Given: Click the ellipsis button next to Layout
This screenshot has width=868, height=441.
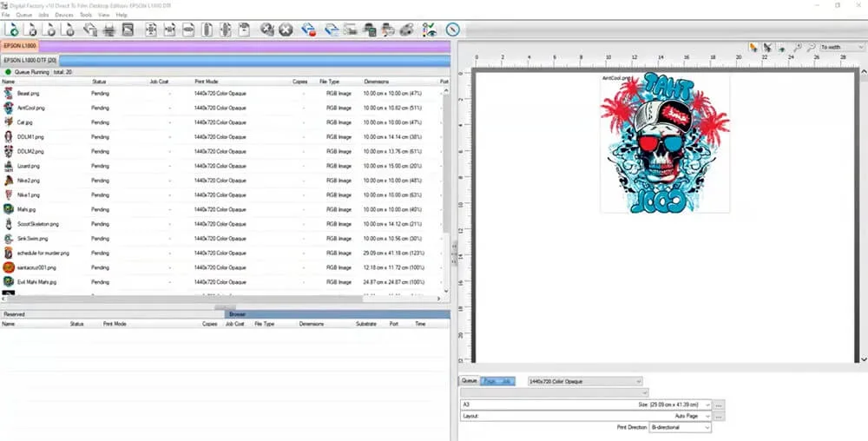Looking at the screenshot, I should coord(719,416).
